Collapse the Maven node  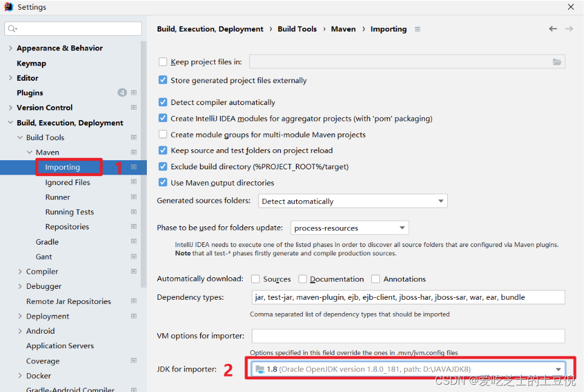coord(30,152)
